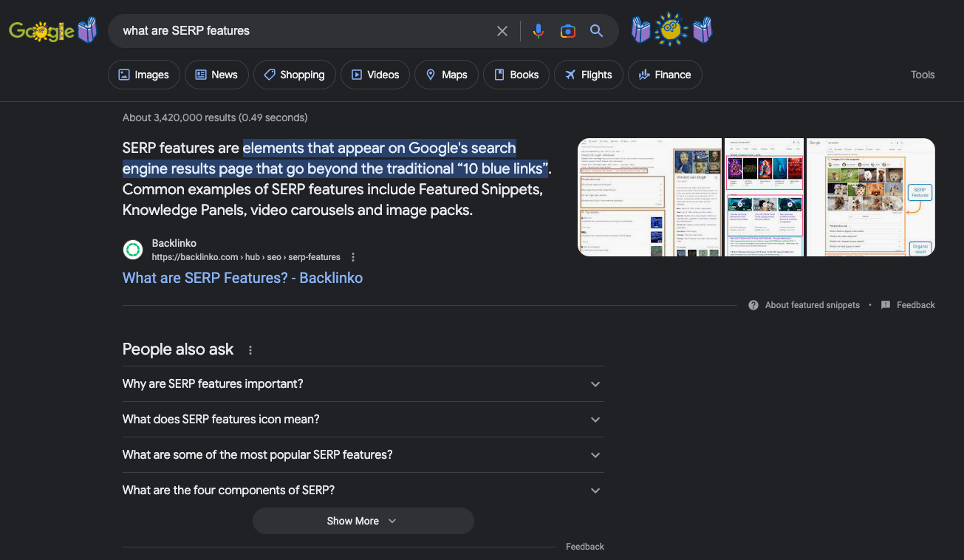This screenshot has height=560, width=964.
Task: Open the three-dot menu beside Backlinko
Action: coord(353,256)
